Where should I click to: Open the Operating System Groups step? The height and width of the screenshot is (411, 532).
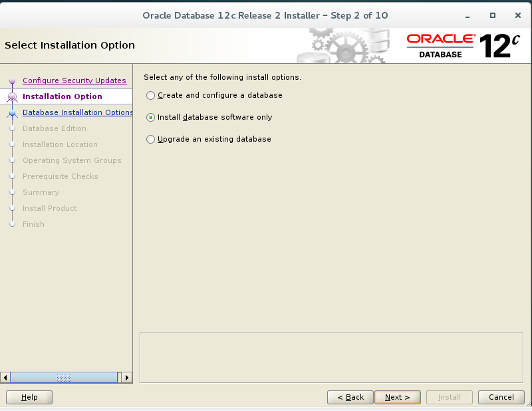coord(72,160)
